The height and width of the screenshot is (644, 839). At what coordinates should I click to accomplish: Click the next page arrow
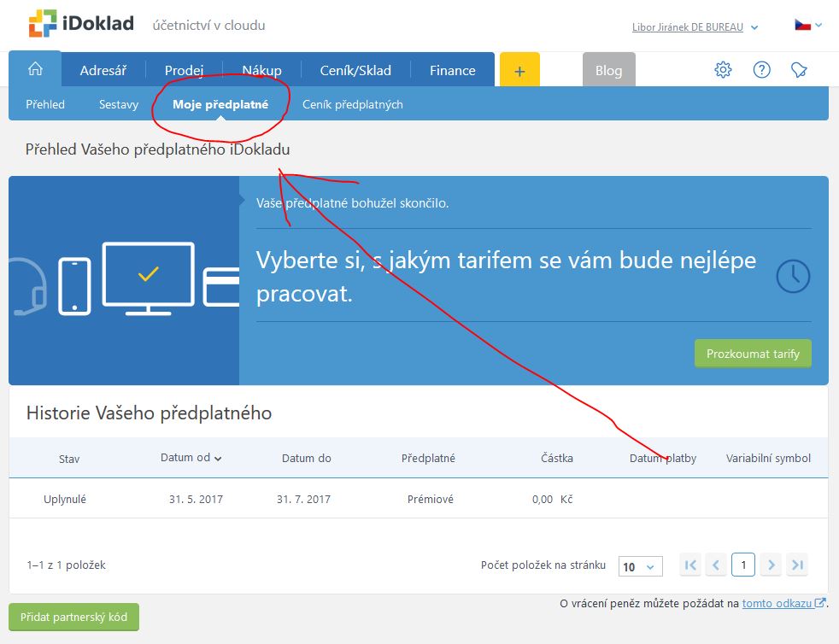click(x=771, y=565)
